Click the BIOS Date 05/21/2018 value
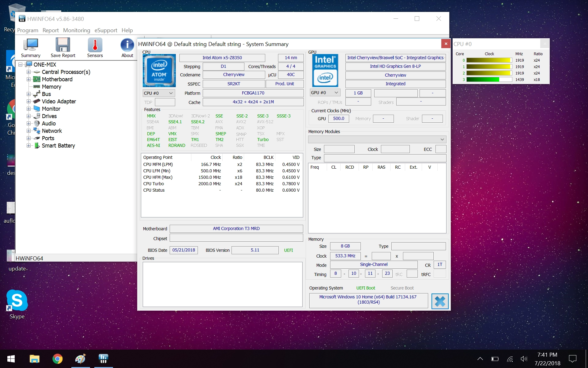 (x=184, y=250)
